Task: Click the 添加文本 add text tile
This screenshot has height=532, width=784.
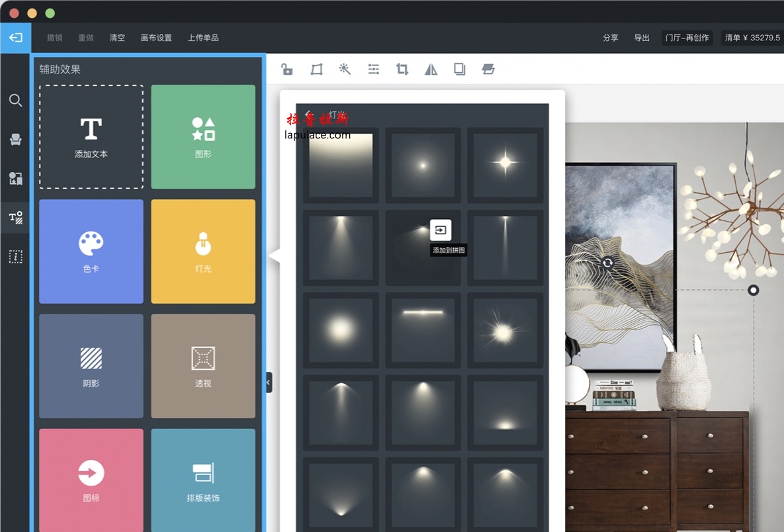Action: point(91,137)
